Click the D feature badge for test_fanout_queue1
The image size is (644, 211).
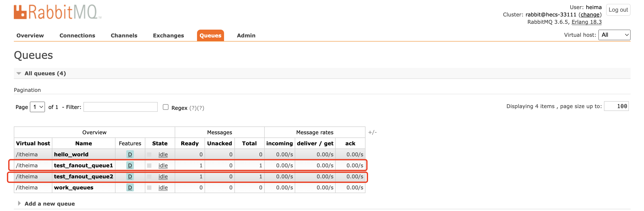[x=130, y=165]
